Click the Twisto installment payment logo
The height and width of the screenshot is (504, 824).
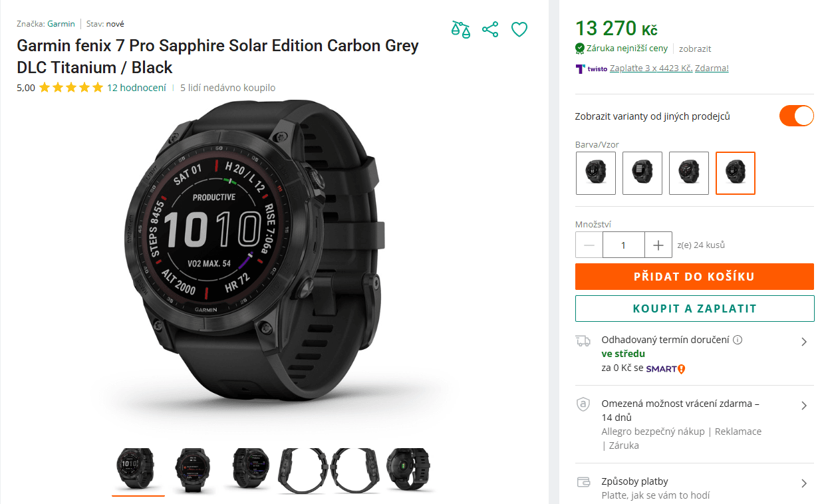click(581, 67)
